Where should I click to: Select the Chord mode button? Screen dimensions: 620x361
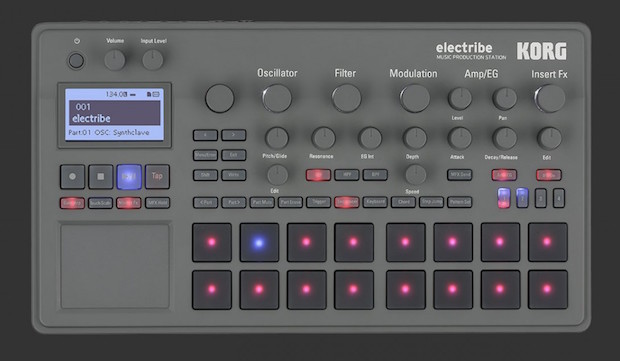(403, 202)
